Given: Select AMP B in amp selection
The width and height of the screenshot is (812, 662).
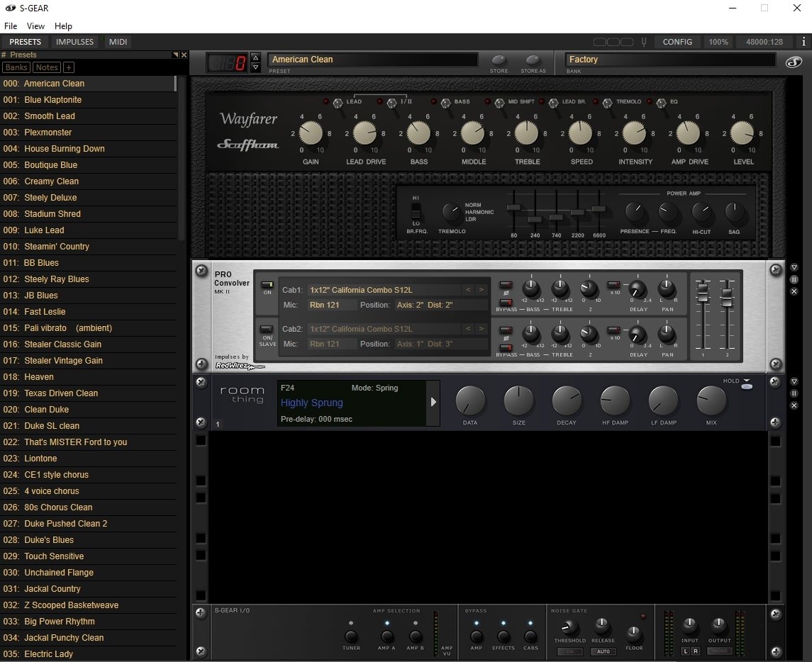Looking at the screenshot, I should (x=416, y=636).
